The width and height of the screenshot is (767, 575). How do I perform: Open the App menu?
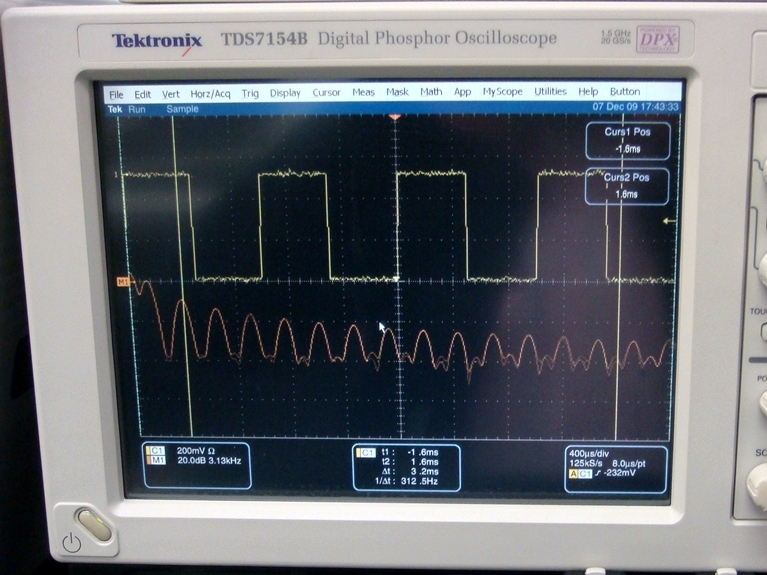point(462,92)
